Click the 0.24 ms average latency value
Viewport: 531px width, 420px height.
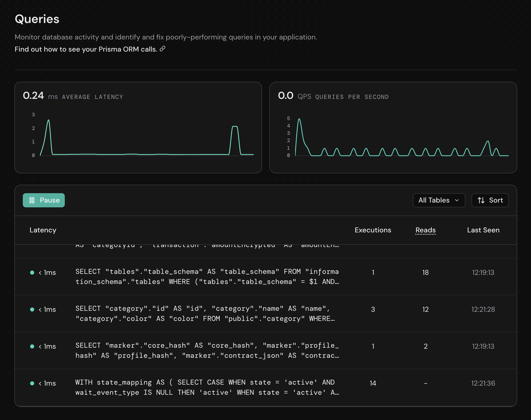pos(33,96)
